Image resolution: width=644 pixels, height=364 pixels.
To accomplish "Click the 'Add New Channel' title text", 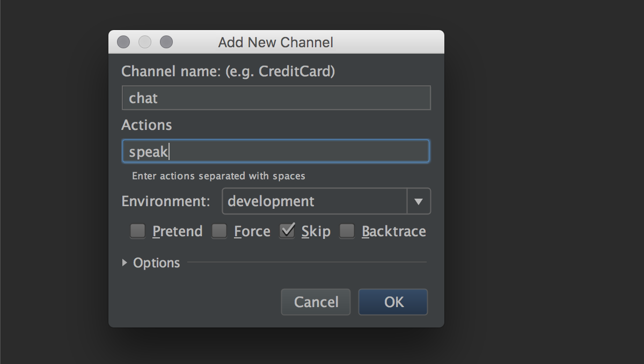I will 276,42.
